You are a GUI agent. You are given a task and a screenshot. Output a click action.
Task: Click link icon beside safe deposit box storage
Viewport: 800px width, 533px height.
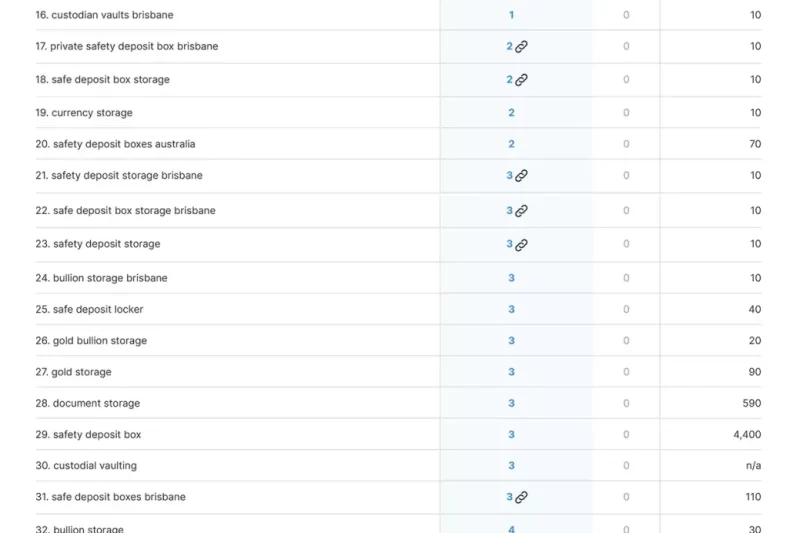point(521,80)
